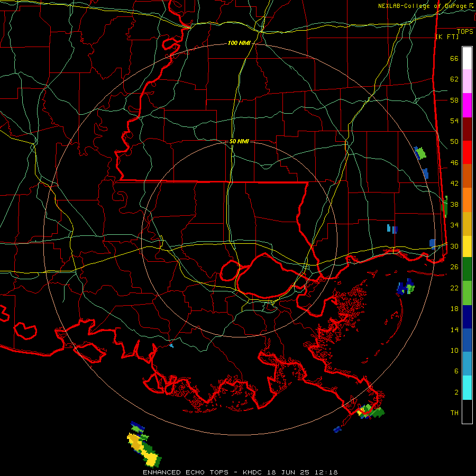This screenshot has height=476, width=476.
Task: Click the tiny cyan echo pixel on the southwest coast
Action: [x=171, y=345]
